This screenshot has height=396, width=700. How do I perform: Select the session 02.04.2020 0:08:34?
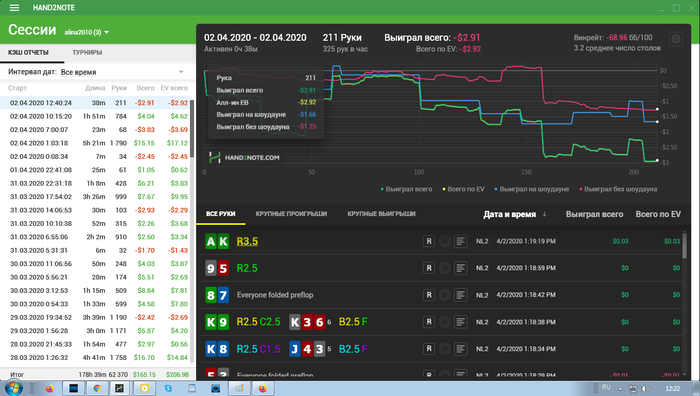(95, 156)
